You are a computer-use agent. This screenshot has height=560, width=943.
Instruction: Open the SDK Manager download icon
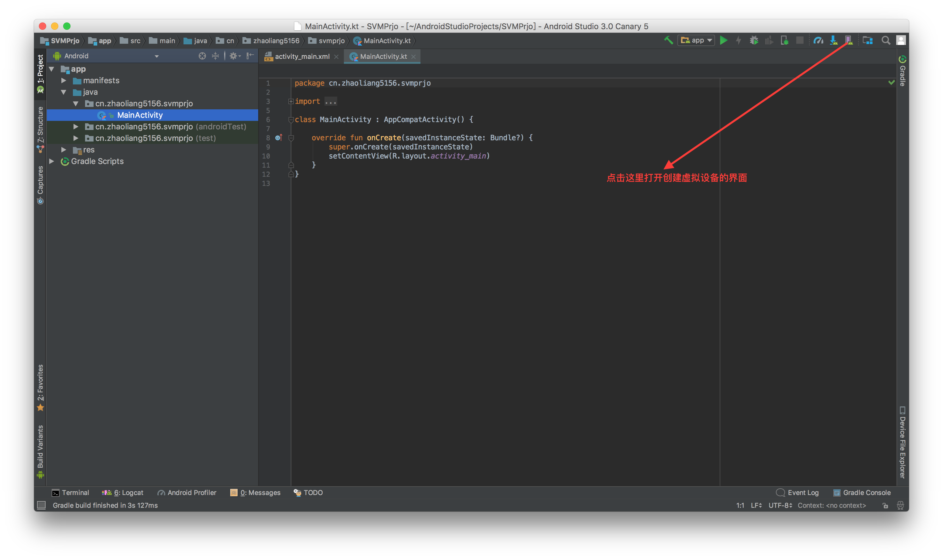click(x=834, y=40)
